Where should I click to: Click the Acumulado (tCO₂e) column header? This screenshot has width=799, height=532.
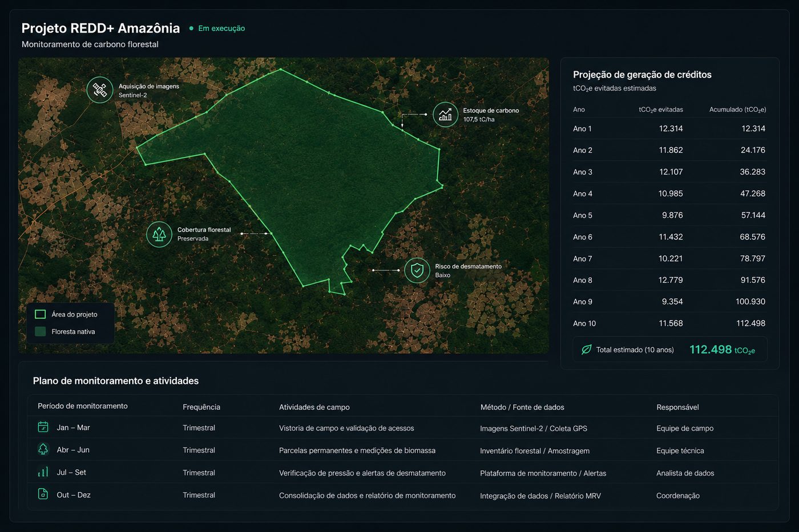click(x=737, y=109)
